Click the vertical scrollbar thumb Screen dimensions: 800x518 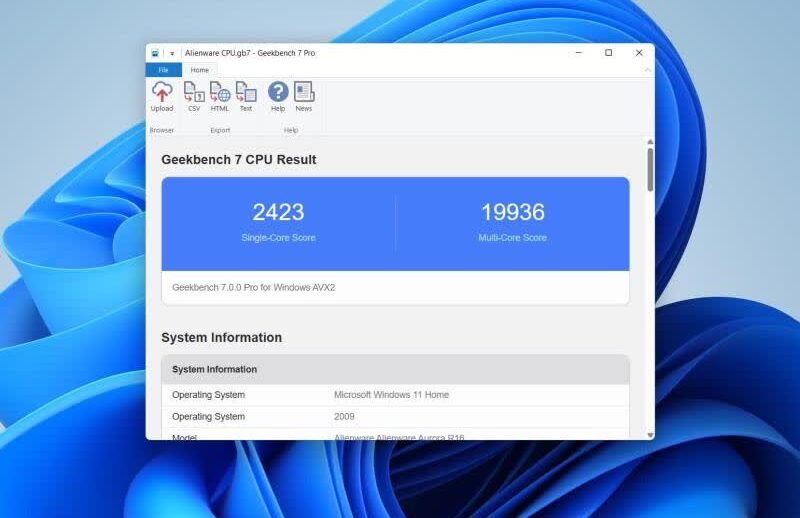(x=650, y=170)
